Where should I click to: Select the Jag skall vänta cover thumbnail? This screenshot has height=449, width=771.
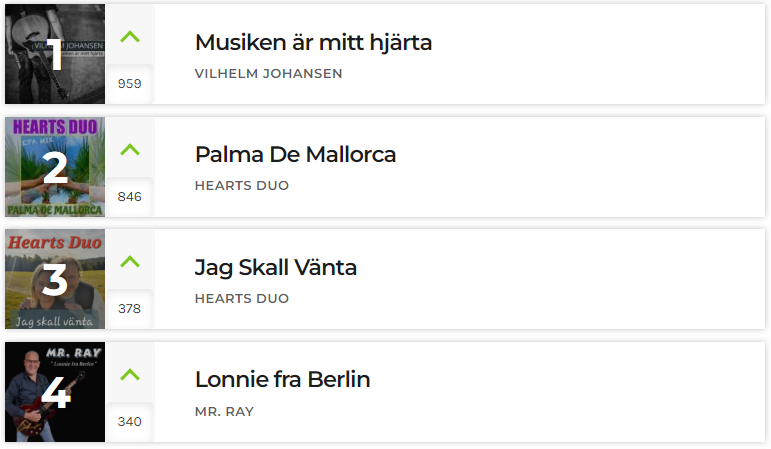point(55,279)
